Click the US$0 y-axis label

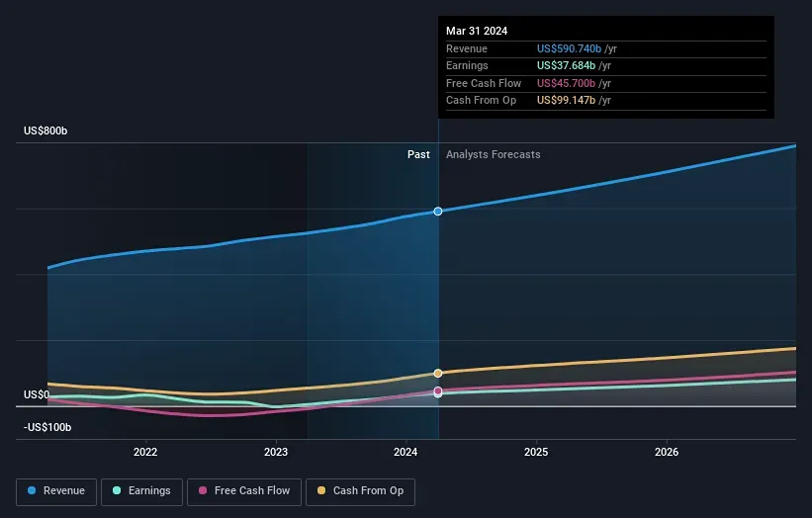[37, 394]
